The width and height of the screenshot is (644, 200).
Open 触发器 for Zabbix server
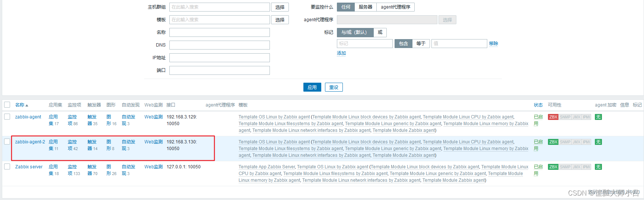coord(92,170)
